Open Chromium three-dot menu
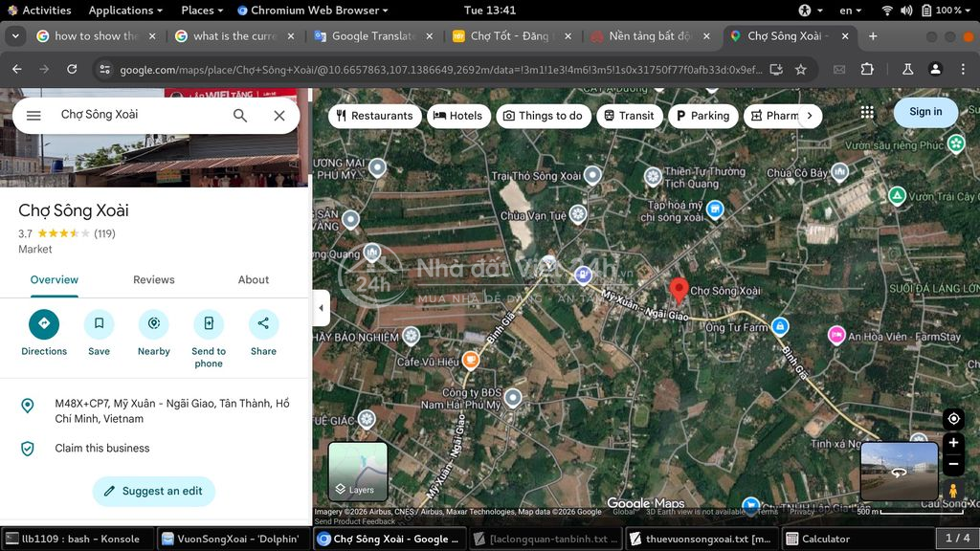Screen dimensions: 980x551 click(x=963, y=69)
